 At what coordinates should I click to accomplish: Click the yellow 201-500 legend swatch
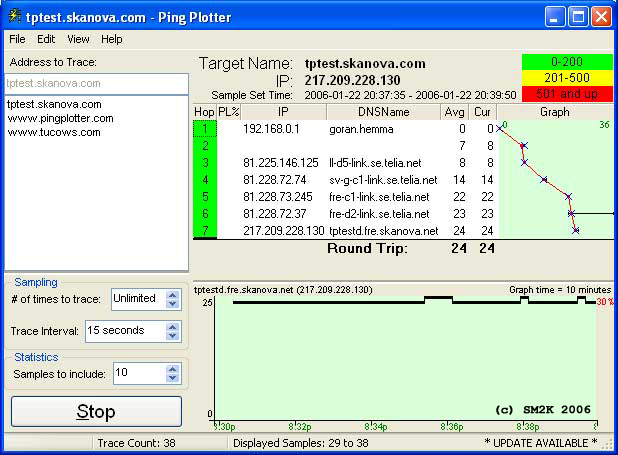coord(567,78)
